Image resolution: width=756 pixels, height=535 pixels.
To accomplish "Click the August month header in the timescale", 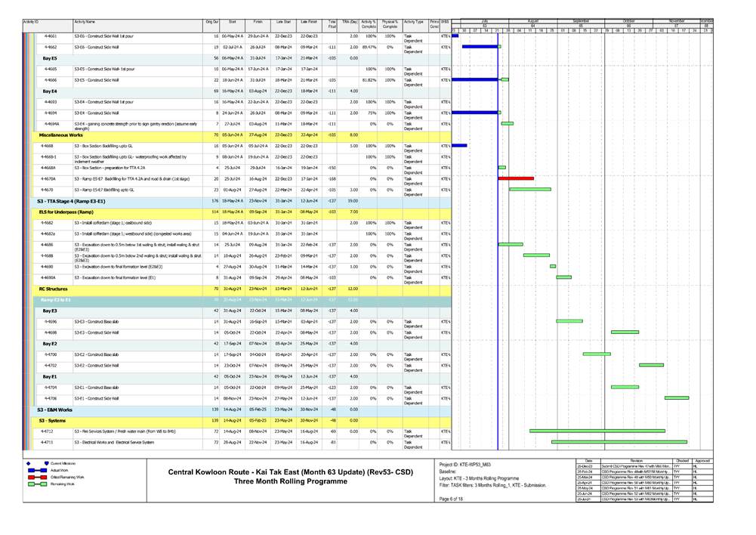I will (533, 20).
